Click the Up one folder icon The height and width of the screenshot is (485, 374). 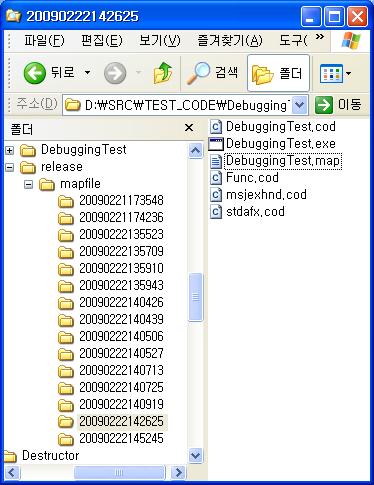163,73
